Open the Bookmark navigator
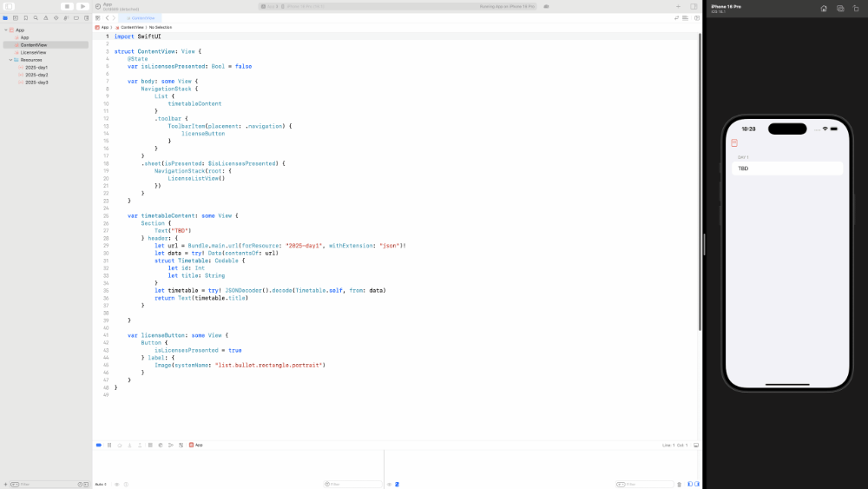Viewport: 868px width, 489px height. (25, 18)
